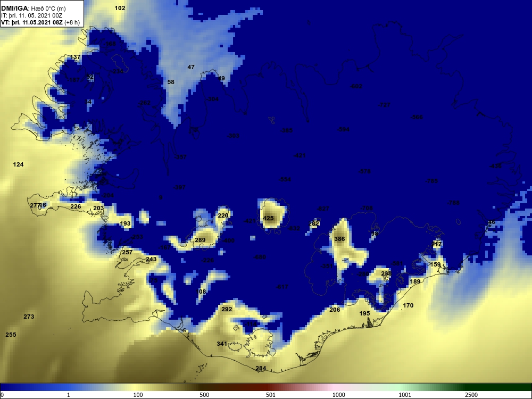The image size is (532, 399).
Task: Click the value 292 on the map
Action: coord(227,309)
